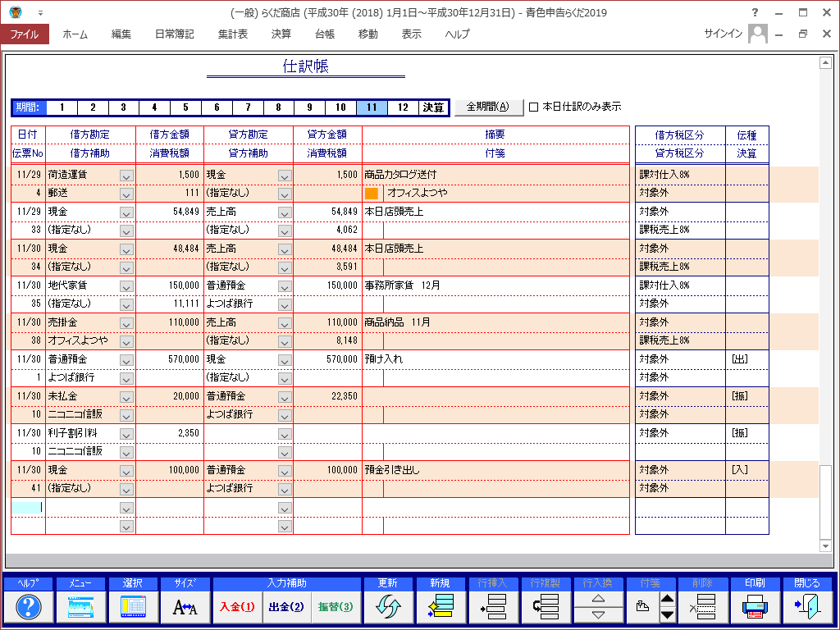The height and width of the screenshot is (630, 840).
Task: Click the 入金(1) input assist button
Action: point(237,607)
